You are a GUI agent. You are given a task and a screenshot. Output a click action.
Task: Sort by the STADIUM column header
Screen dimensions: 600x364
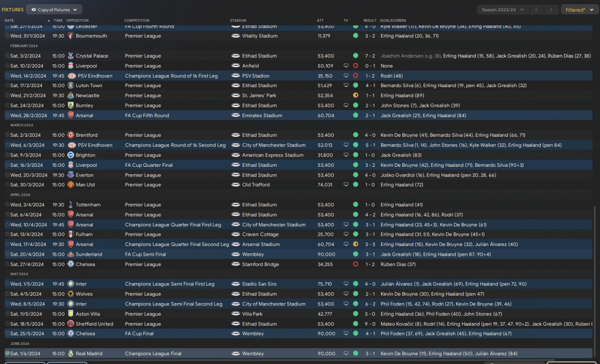pyautogui.click(x=238, y=21)
